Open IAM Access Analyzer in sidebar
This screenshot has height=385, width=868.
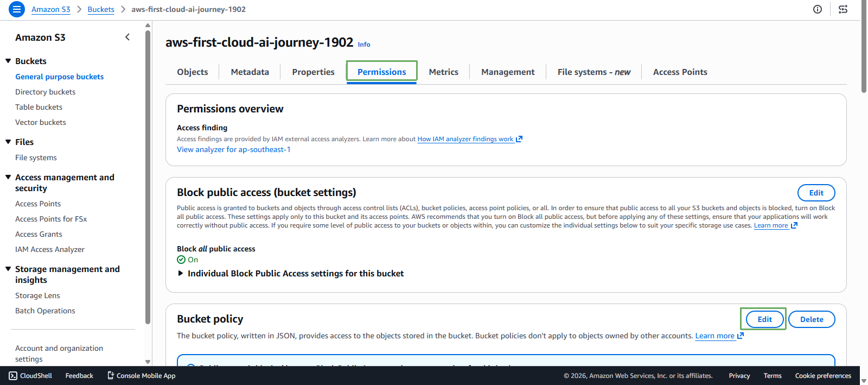click(x=50, y=249)
